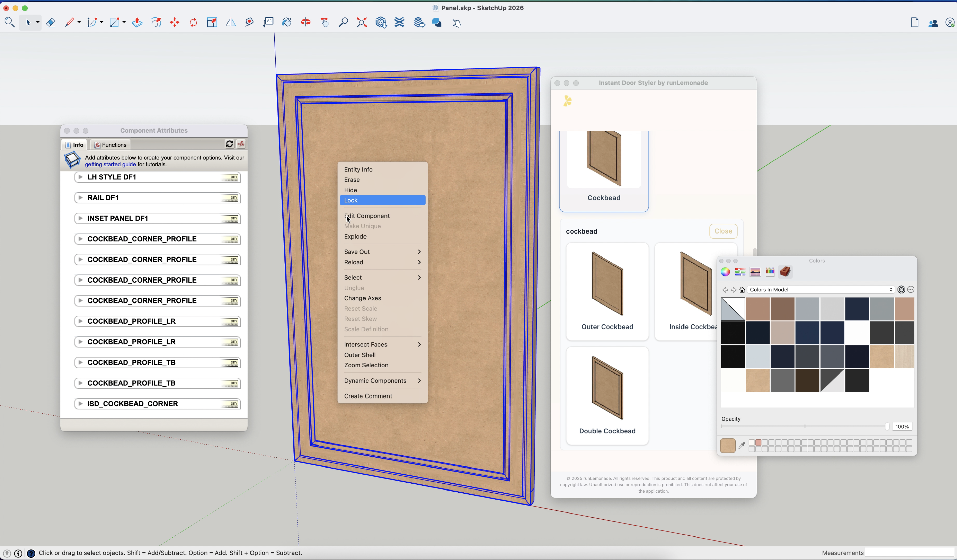Open the getting started guide link
Image resolution: width=957 pixels, height=560 pixels.
pos(110,165)
